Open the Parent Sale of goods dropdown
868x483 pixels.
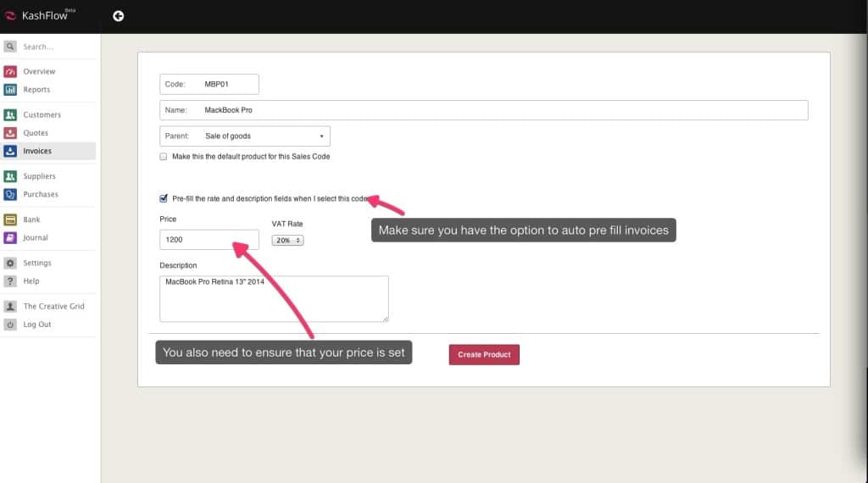[x=245, y=136]
